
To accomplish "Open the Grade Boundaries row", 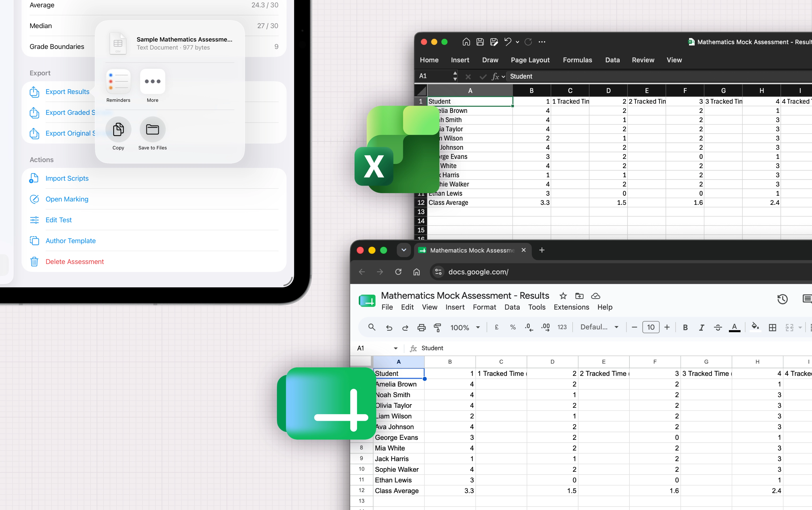I will click(154, 47).
